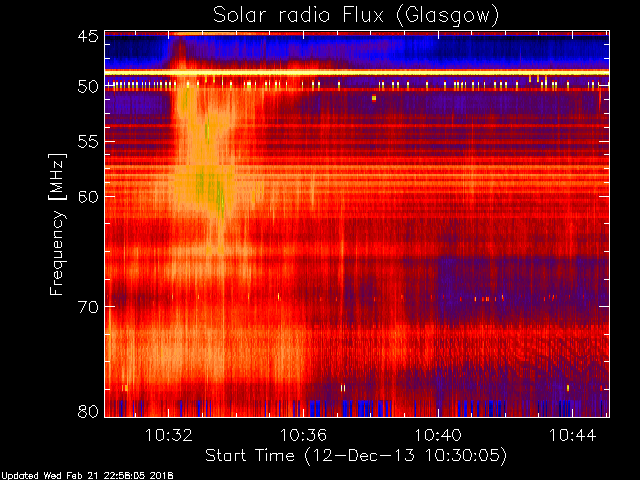The width and height of the screenshot is (640, 480).
Task: Select the 70 frequency axis label
Action: 88,307
